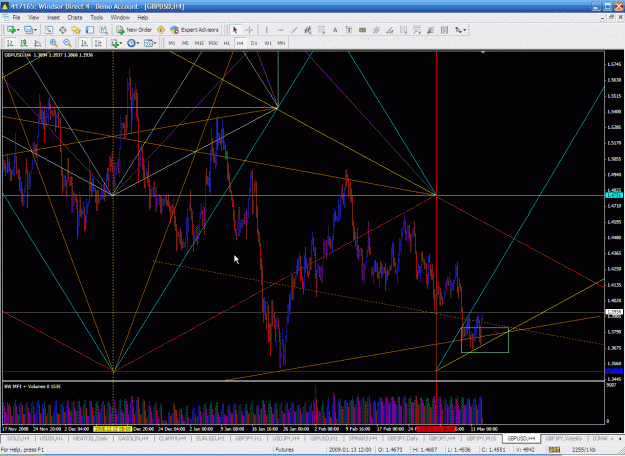625x456 pixels.
Task: Select the Trendline drawing tool
Action: click(294, 30)
